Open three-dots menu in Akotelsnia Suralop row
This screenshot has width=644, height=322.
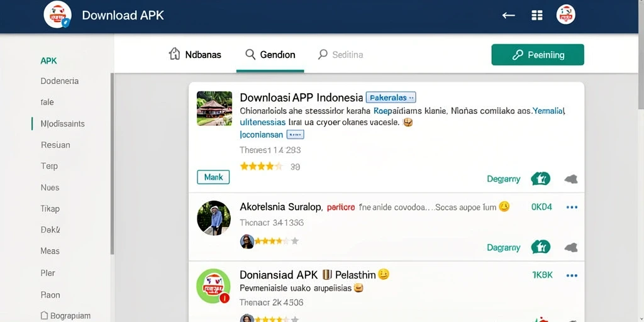tap(572, 208)
